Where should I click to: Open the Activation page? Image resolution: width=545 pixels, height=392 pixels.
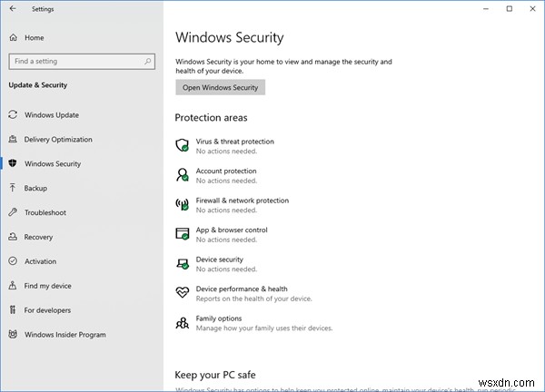[x=40, y=261]
